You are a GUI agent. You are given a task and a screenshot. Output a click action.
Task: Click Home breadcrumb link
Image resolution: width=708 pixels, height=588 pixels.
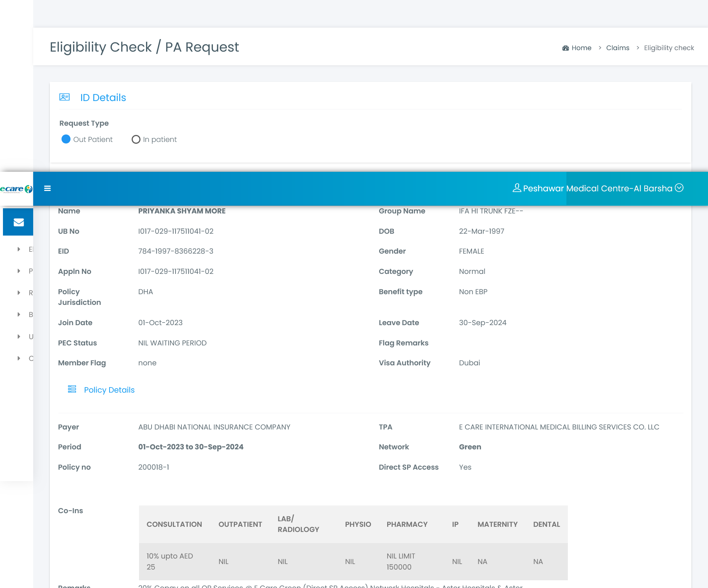pyautogui.click(x=581, y=48)
